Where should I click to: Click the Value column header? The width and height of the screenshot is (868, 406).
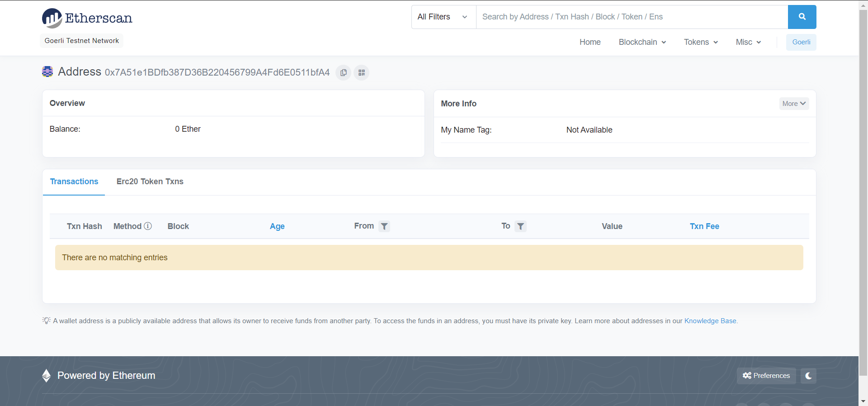(x=612, y=226)
